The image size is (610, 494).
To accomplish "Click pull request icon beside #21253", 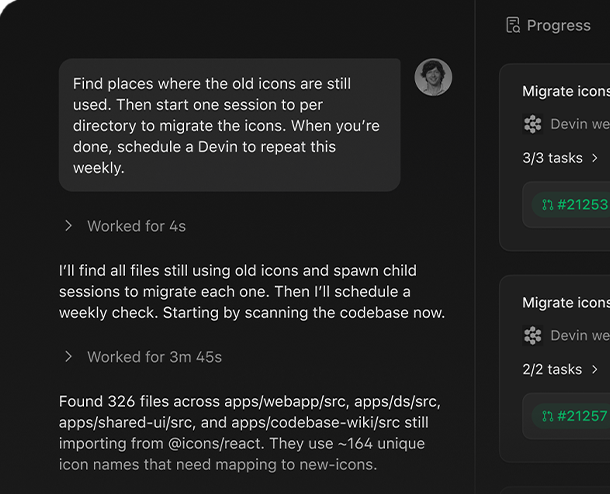I will pyautogui.click(x=547, y=205).
